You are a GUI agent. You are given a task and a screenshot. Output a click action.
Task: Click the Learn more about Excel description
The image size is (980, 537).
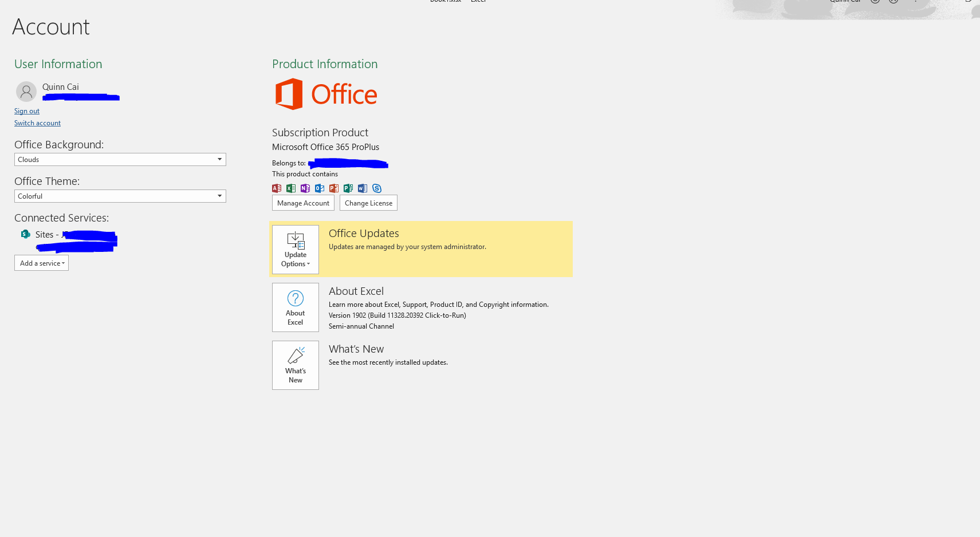[439, 305]
